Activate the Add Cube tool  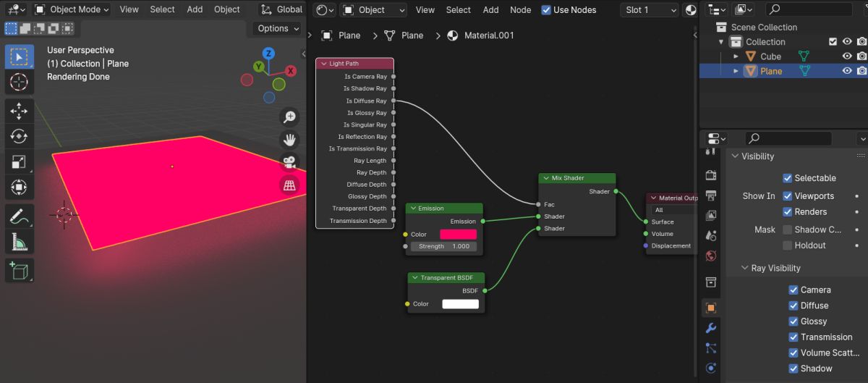click(19, 271)
